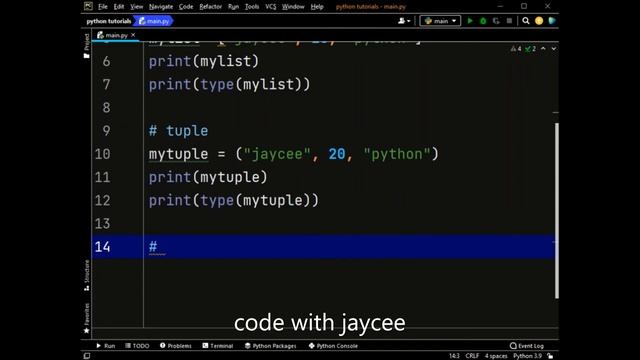This screenshot has width=640, height=360.
Task: Go to previous highlighted error arrow
Action: click(x=543, y=48)
